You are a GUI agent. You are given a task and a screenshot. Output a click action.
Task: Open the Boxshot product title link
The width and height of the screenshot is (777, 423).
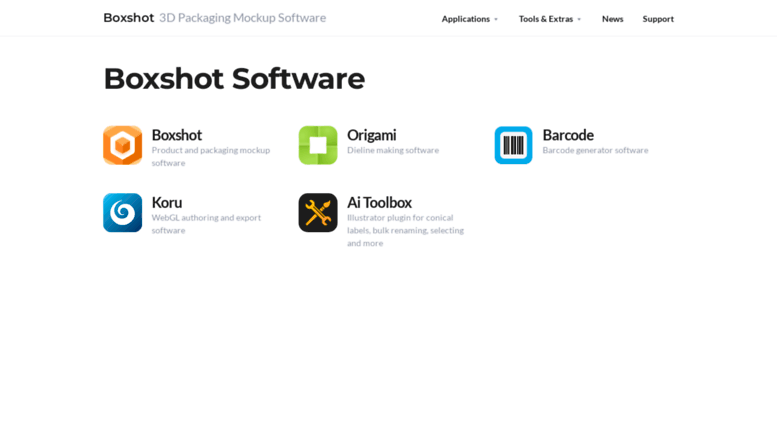(177, 135)
